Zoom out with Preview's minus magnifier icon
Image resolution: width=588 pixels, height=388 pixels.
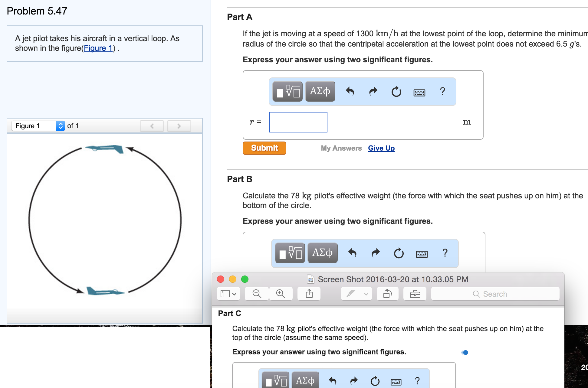tap(256, 293)
